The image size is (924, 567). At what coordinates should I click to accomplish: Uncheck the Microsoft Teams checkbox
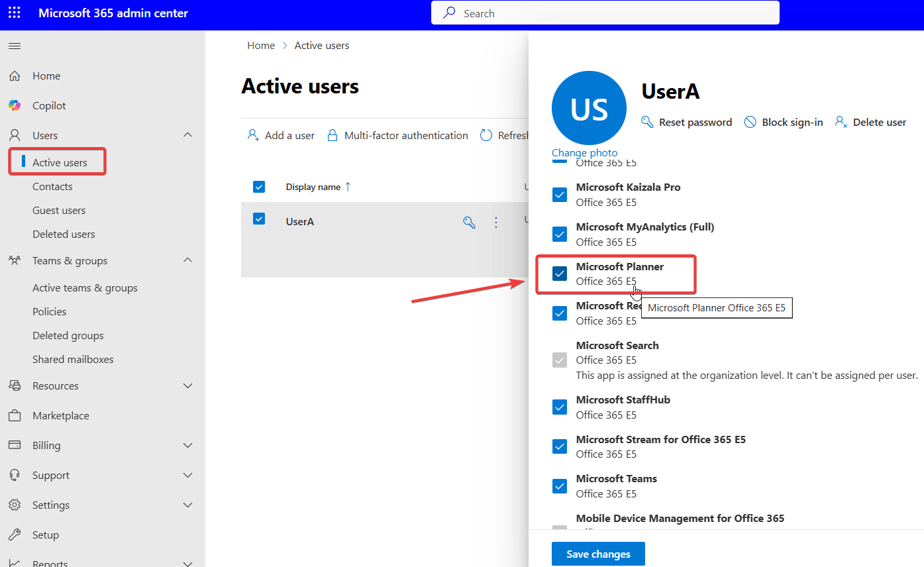click(560, 486)
